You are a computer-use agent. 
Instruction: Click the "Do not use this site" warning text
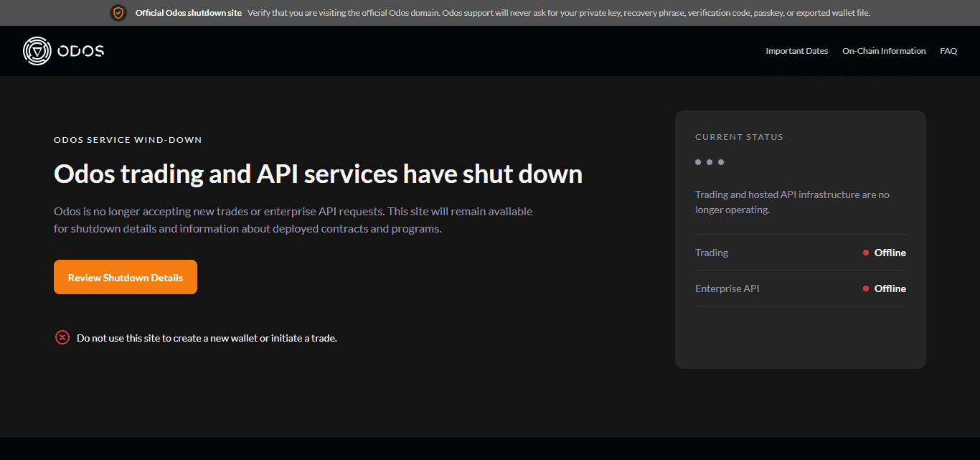207,338
